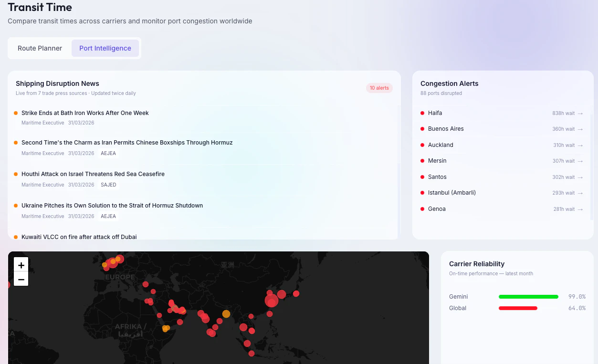Zoom out on the map

(21, 279)
